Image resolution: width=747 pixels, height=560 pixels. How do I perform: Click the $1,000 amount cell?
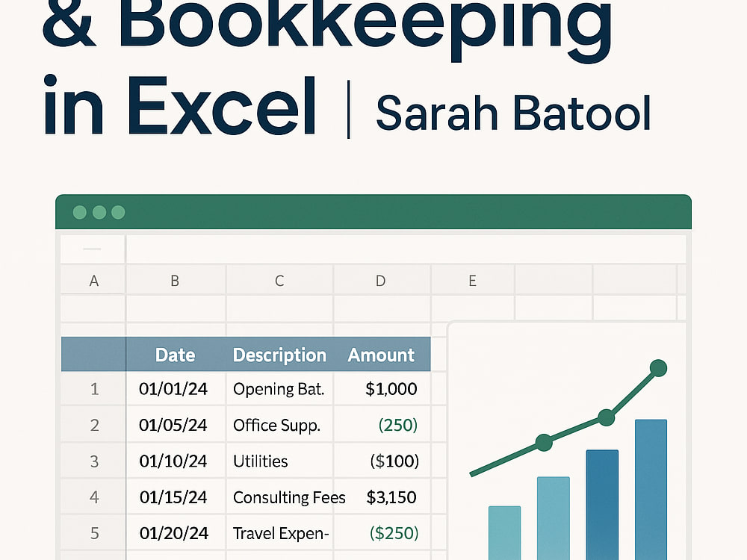tap(382, 389)
